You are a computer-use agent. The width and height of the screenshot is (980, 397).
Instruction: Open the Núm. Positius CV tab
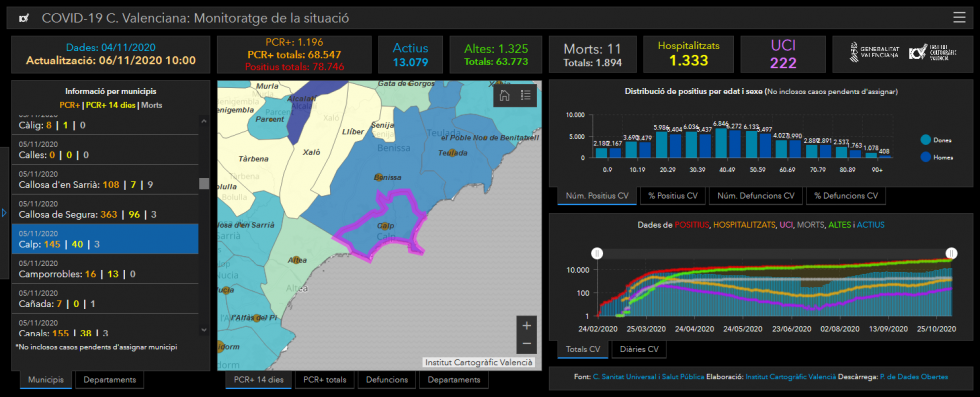[598, 196]
